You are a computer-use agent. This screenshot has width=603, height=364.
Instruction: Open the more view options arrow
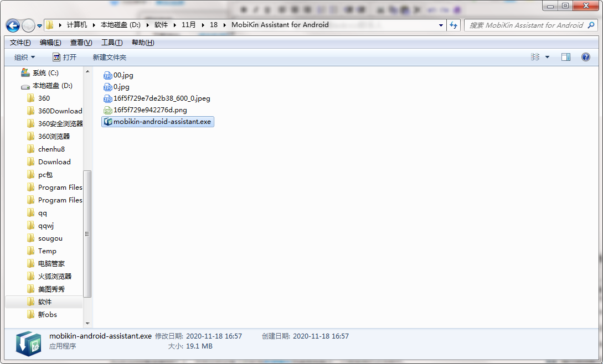547,58
